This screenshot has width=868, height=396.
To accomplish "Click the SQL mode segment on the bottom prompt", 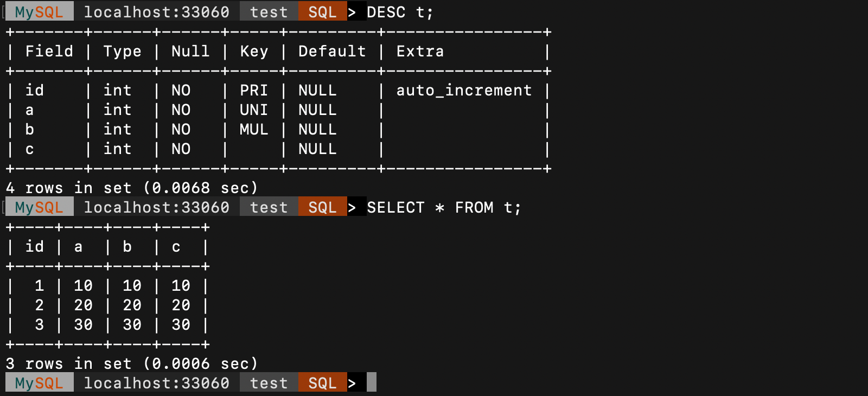I will [x=322, y=383].
